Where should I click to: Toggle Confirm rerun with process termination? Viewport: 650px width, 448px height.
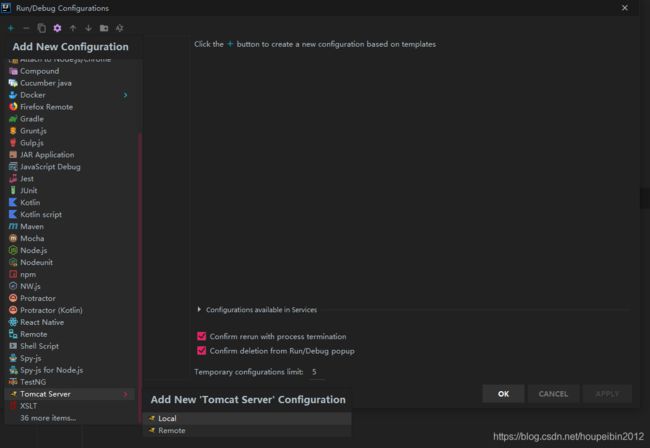201,336
